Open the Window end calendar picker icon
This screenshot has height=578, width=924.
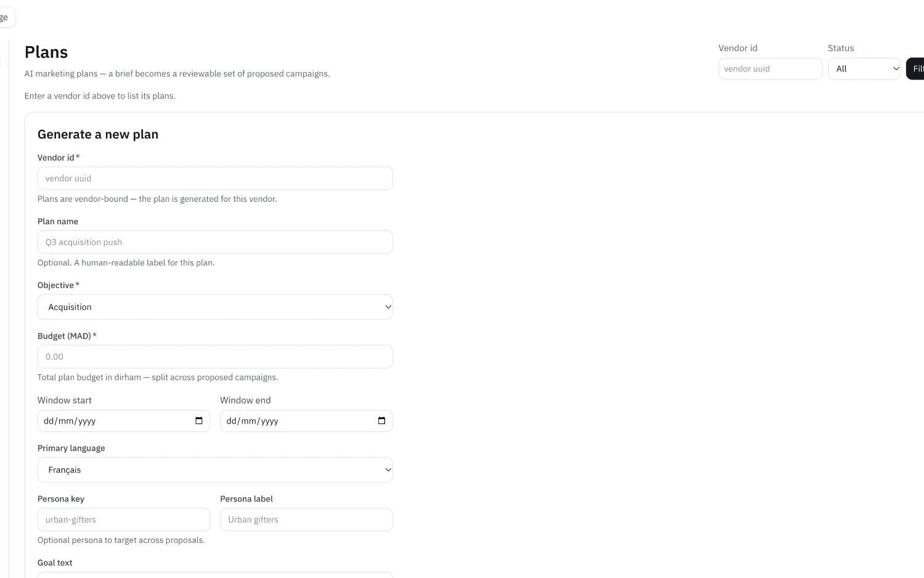(x=382, y=421)
